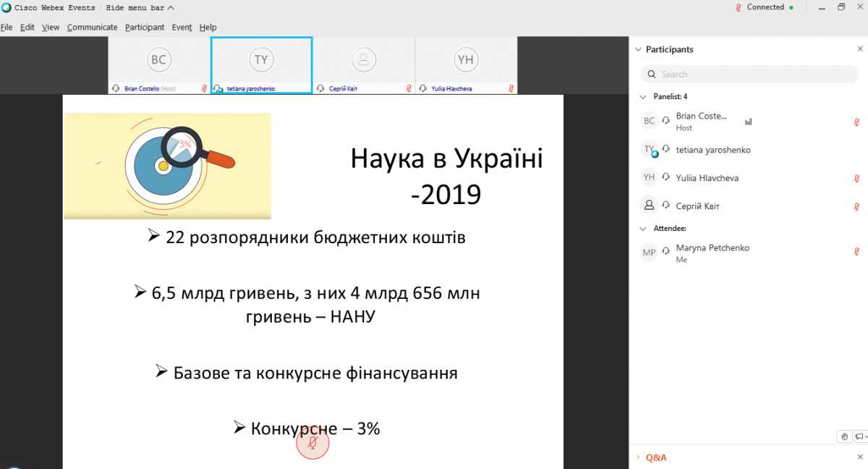Click the Сергій Квіт avatar icon in the participants list
Screen dimensions: 868x469
point(649,206)
